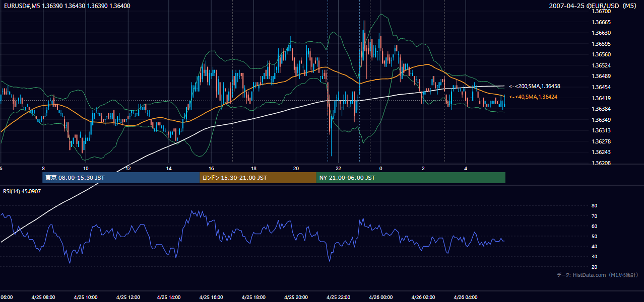The height and width of the screenshot is (302, 644).
Task: Click the 4/25 20:00 date label
Action: click(x=296, y=297)
